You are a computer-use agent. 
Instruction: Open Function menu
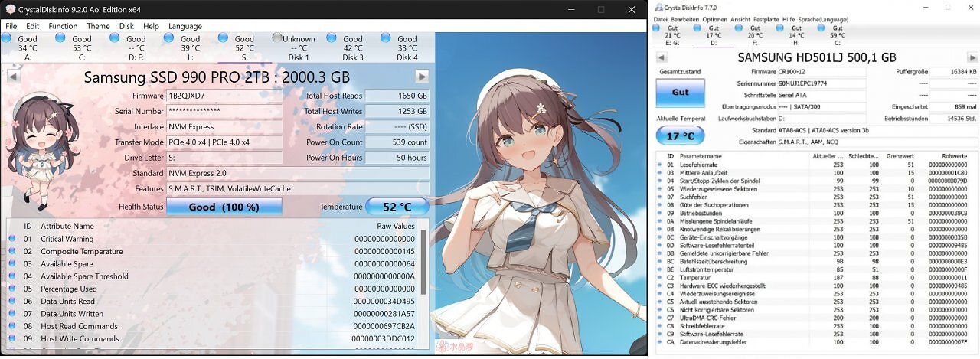click(63, 26)
